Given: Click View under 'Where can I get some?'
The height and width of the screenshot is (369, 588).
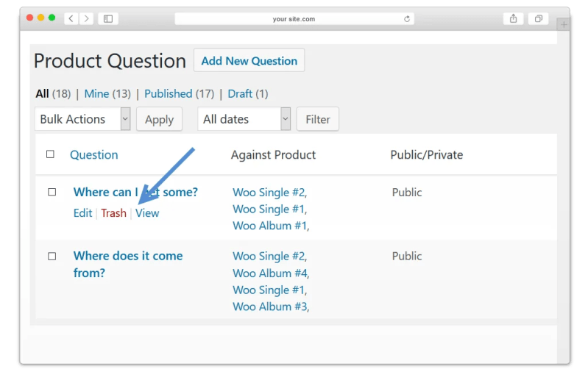Looking at the screenshot, I should pos(147,213).
